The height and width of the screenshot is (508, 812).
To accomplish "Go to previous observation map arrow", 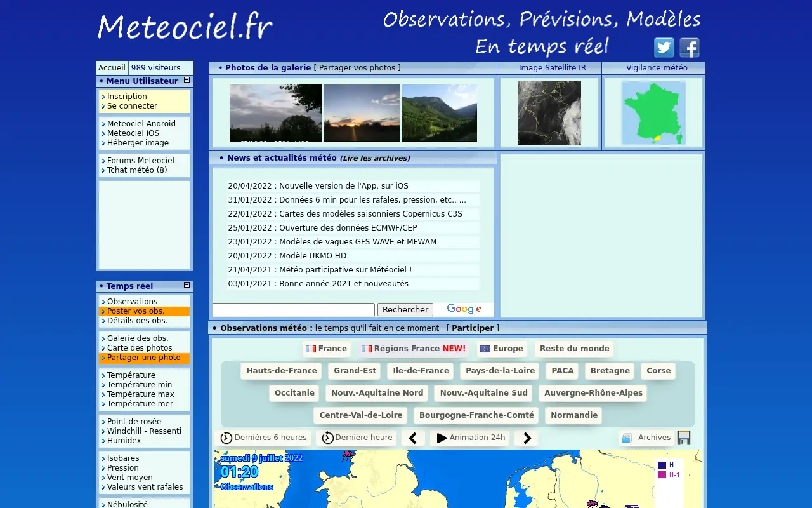I will click(x=413, y=438).
